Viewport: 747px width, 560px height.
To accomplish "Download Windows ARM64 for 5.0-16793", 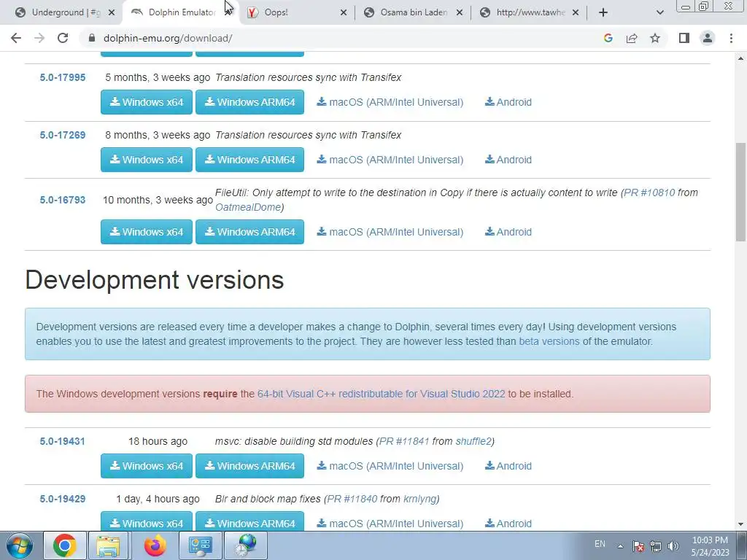I will coord(249,232).
